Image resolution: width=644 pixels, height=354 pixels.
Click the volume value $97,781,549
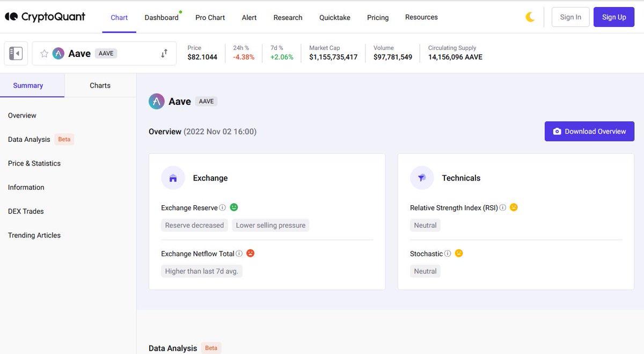[x=393, y=57]
